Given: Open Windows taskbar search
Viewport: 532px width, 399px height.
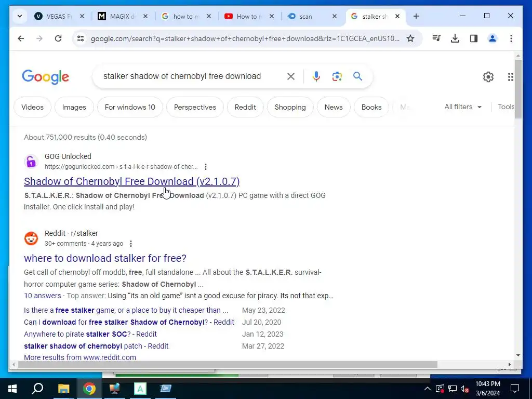Looking at the screenshot, I should (37, 389).
